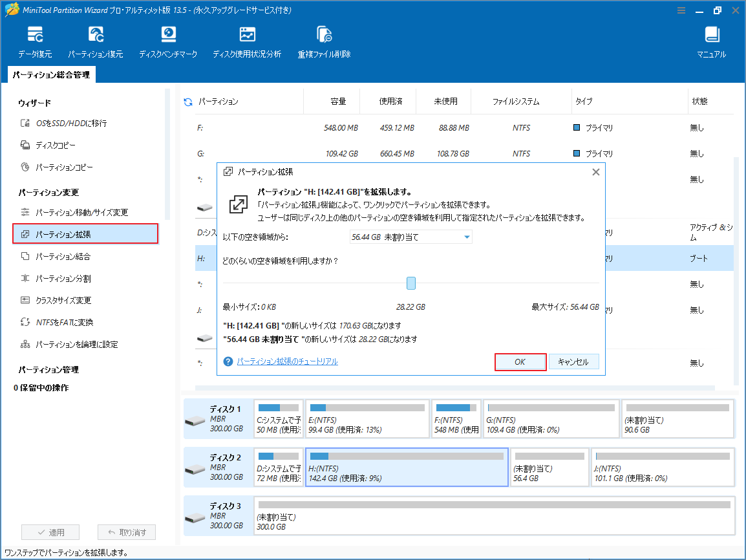Confirm partition extension with OK
The height and width of the screenshot is (560, 746).
pos(520,361)
